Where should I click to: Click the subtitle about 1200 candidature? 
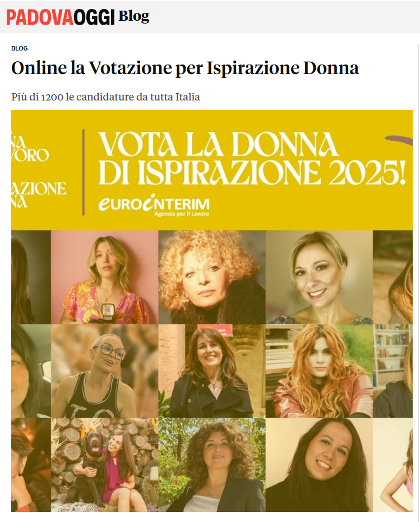tap(105, 97)
